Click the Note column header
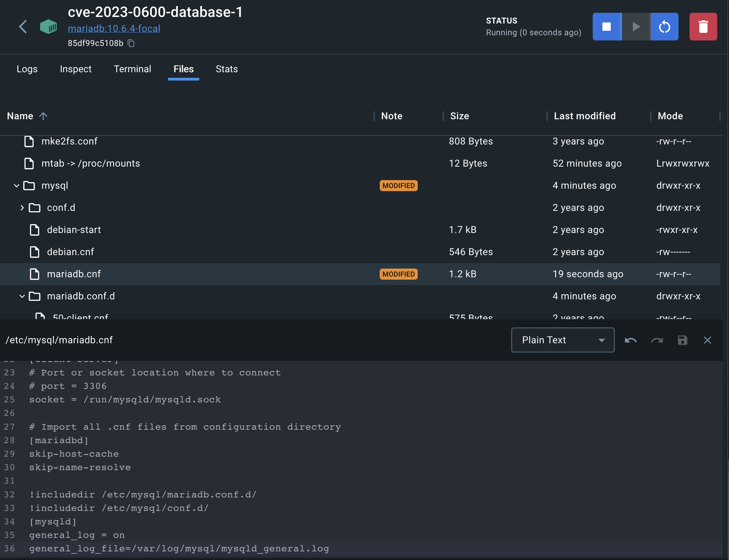The image size is (729, 560). [x=391, y=116]
